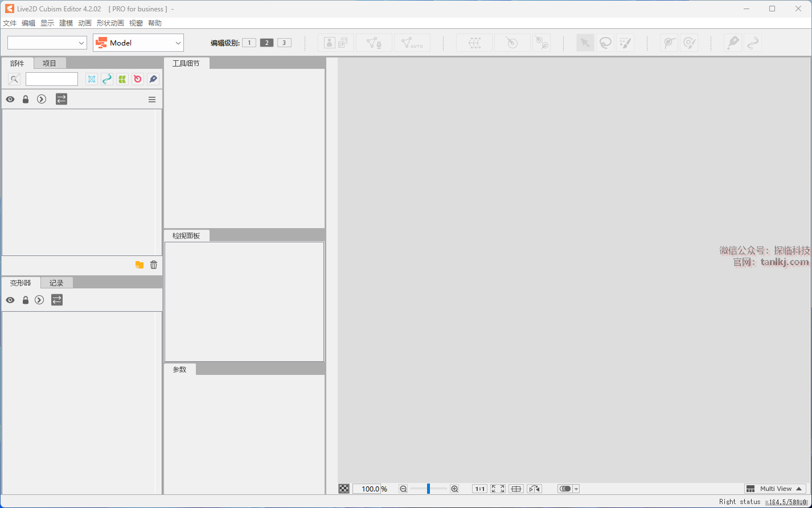Switch to the 项目 tab
This screenshot has width=812, height=508.
(50, 63)
